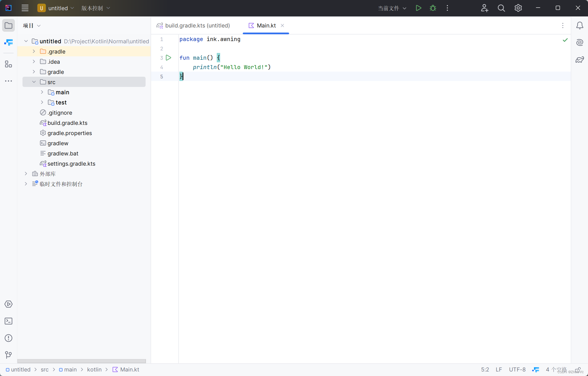Collapse the src folder
Image resolution: width=588 pixels, height=376 pixels.
click(34, 82)
